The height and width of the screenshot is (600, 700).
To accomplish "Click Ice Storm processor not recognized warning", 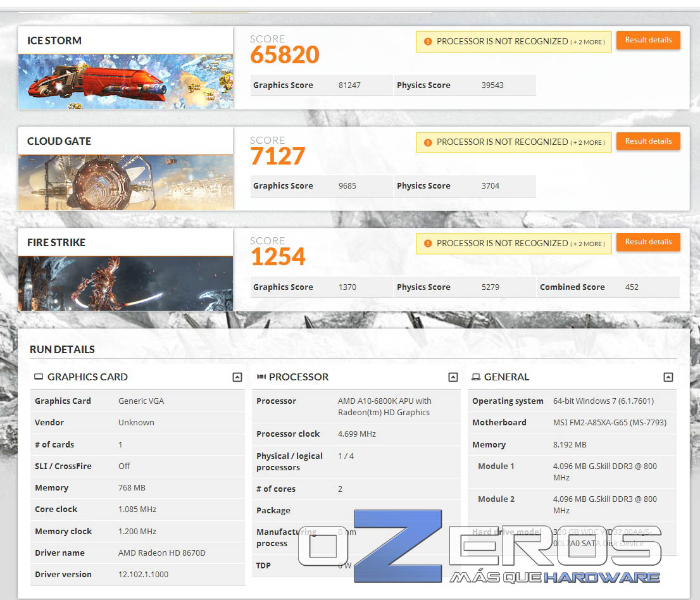I will [x=514, y=42].
